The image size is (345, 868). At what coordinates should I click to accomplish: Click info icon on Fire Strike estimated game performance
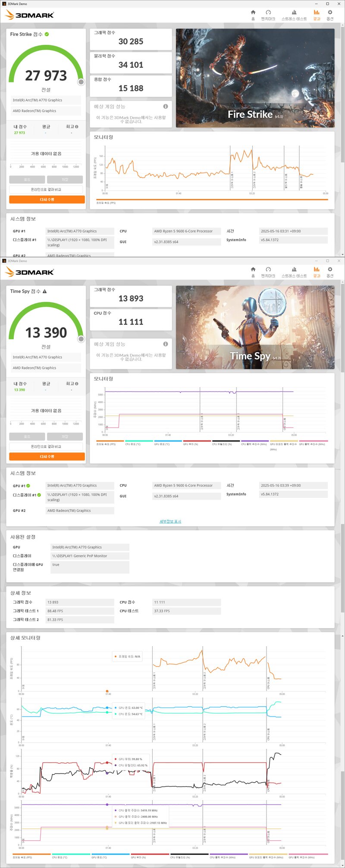coord(166,107)
